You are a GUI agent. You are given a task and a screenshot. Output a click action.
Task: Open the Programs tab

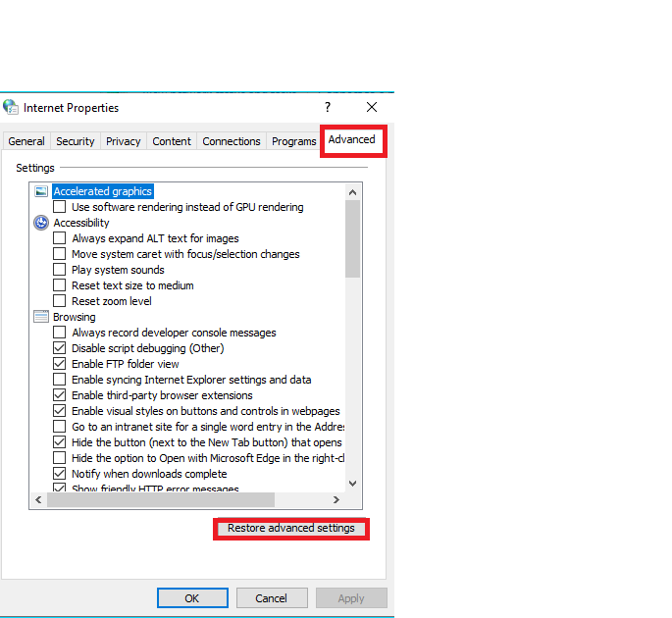click(294, 141)
